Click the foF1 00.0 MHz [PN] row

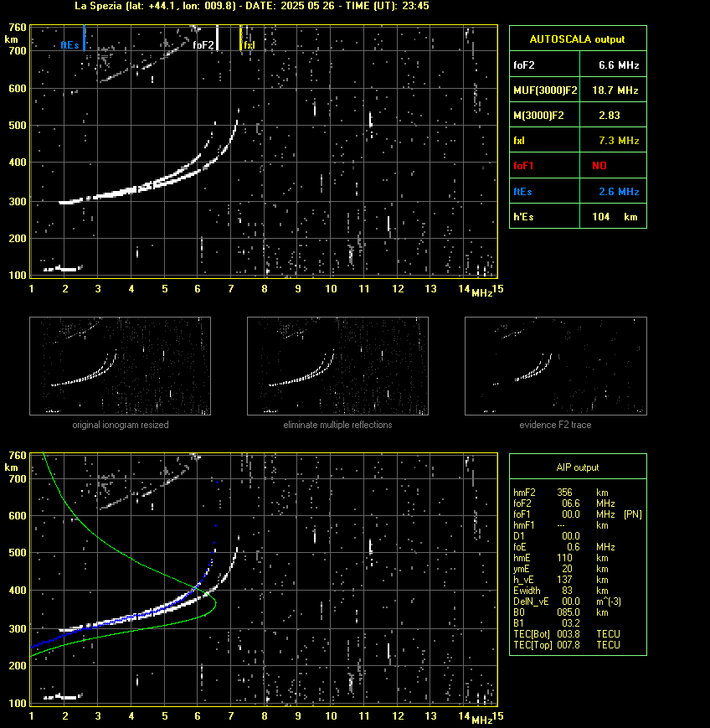[578, 514]
